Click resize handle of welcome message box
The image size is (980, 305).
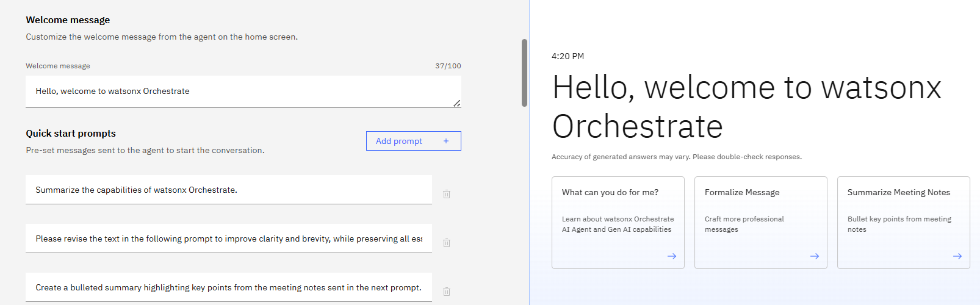(x=457, y=103)
